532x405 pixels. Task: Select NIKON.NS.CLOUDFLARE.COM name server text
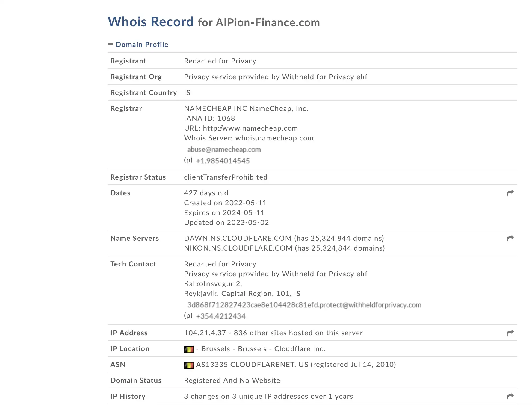[238, 248]
